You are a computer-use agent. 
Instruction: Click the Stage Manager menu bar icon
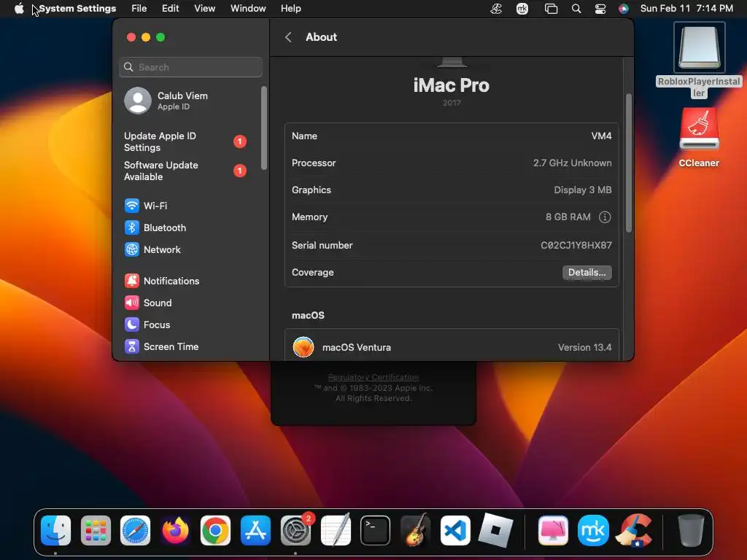pyautogui.click(x=551, y=9)
